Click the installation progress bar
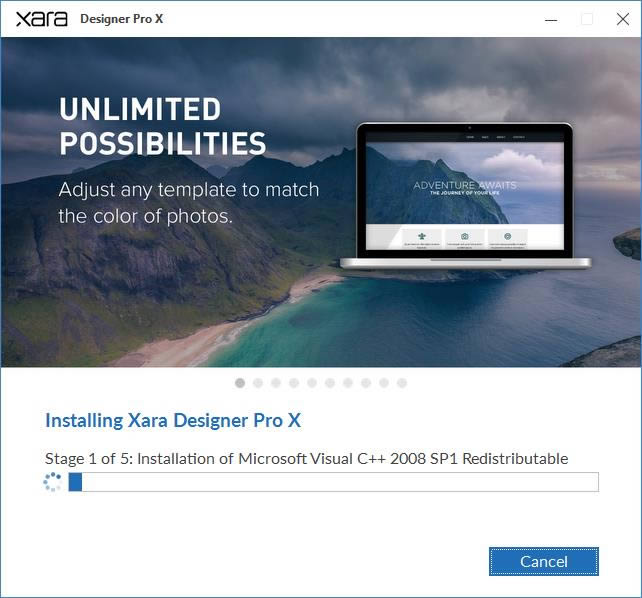This screenshot has height=598, width=642. [x=333, y=482]
